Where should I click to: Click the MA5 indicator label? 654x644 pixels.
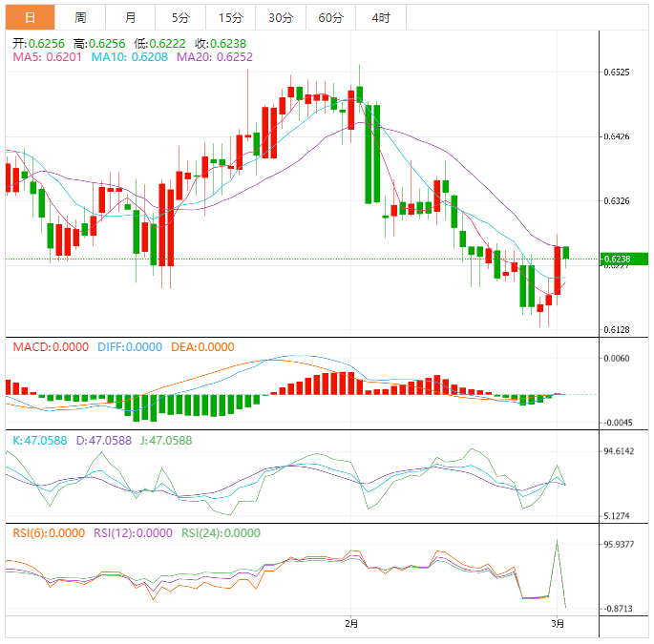tap(47, 57)
